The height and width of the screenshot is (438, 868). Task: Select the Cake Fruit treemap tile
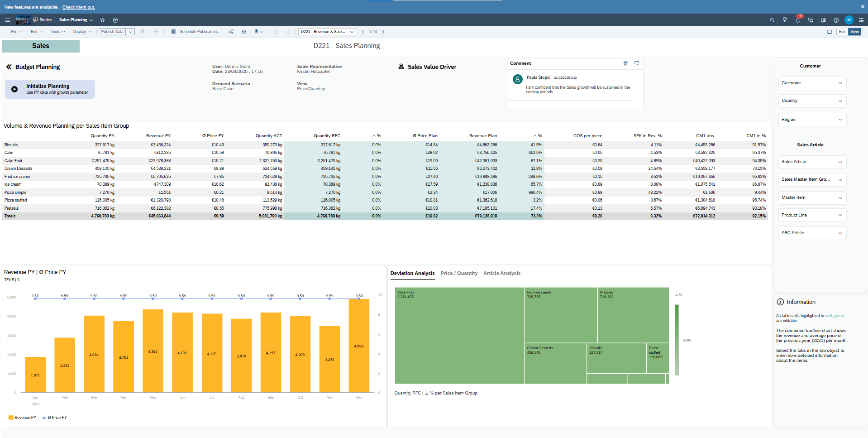pos(459,335)
